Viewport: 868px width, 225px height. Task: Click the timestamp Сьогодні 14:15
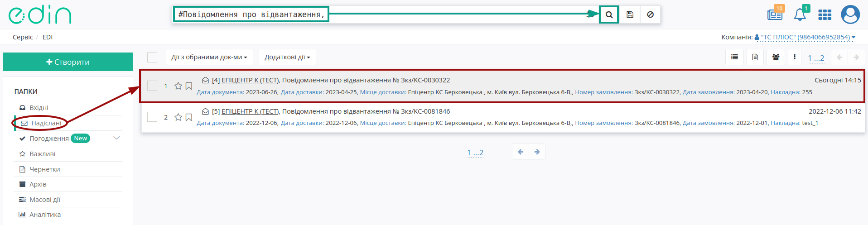pyautogui.click(x=838, y=80)
